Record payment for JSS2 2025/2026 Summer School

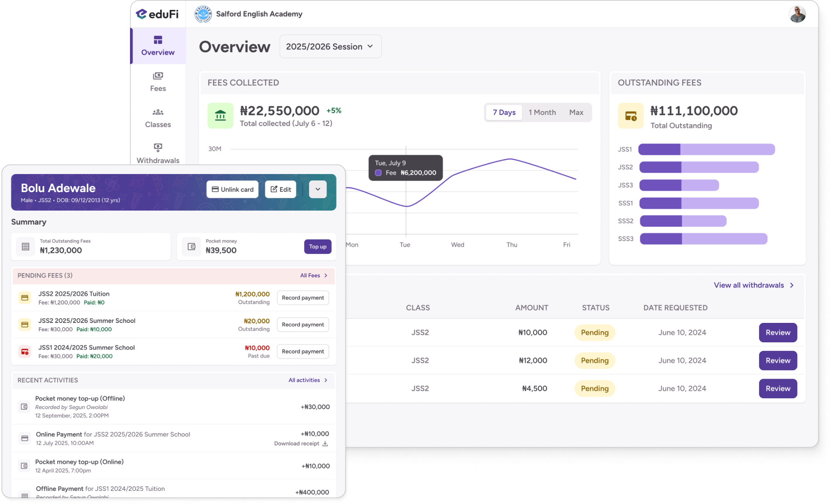(303, 325)
